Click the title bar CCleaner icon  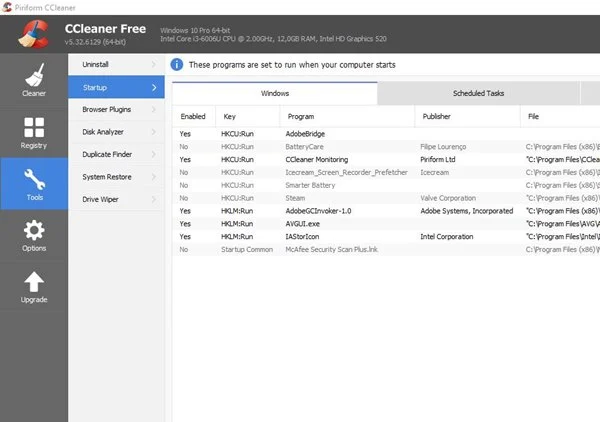click(7, 7)
